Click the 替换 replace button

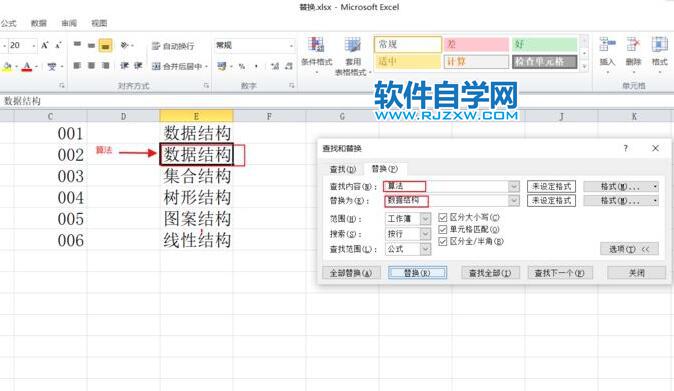[417, 273]
